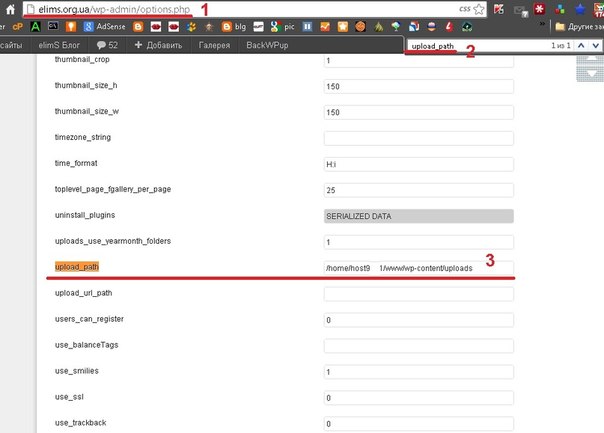Viewport: 604px width, 433px height.
Task: Edit uploads_use_yearmonth_folders value field
Action: pos(419,242)
